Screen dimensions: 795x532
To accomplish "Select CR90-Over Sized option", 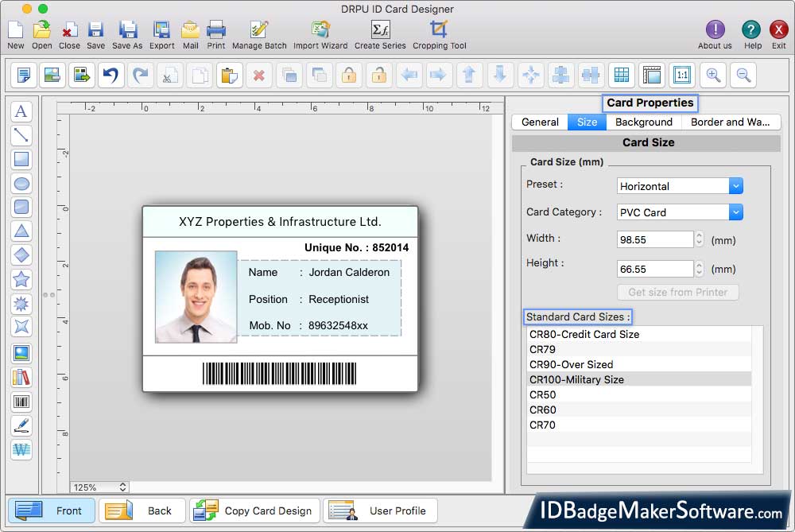I will pyautogui.click(x=639, y=365).
